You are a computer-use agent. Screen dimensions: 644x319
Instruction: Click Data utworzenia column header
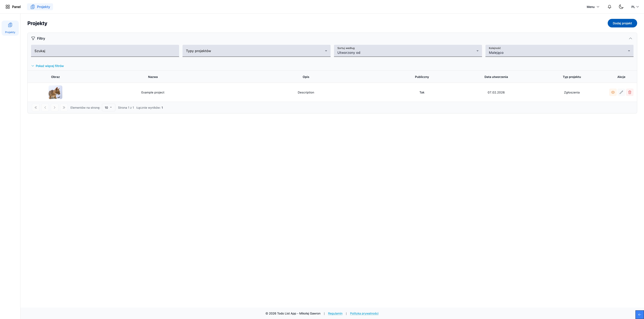(496, 77)
